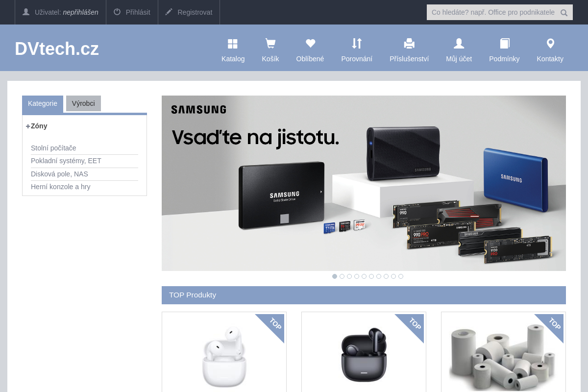
Task: Open the Košík shopping cart icon
Action: coord(270,44)
